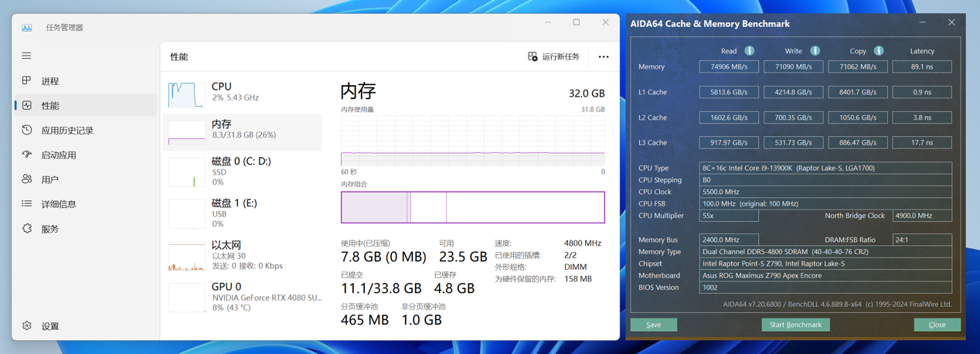Click the memory usage graph
The width and height of the screenshot is (980, 354).
(x=473, y=141)
